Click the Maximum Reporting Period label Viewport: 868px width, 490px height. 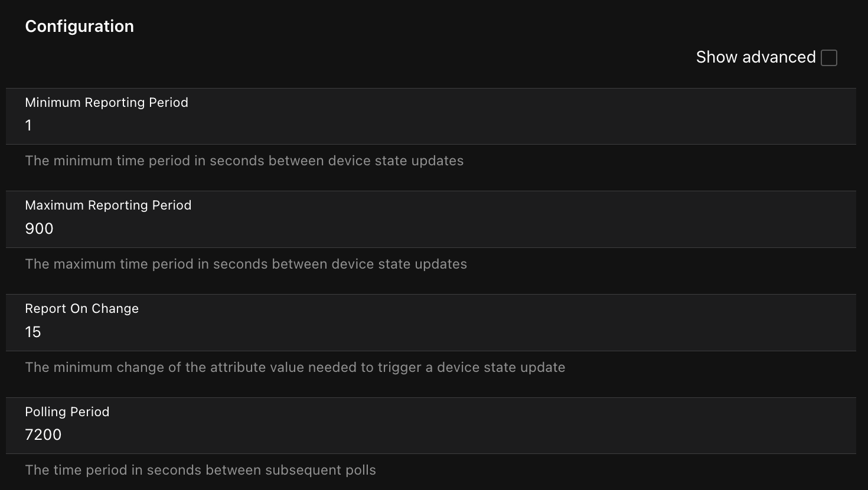(108, 205)
